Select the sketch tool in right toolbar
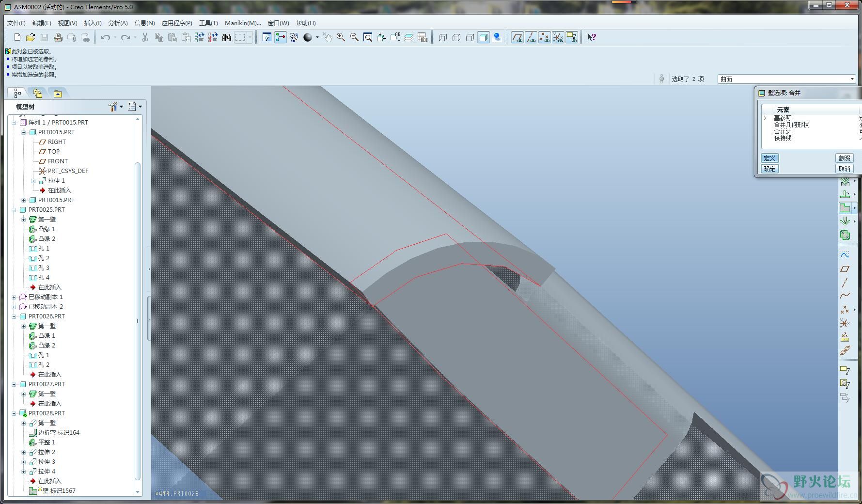 point(845,255)
